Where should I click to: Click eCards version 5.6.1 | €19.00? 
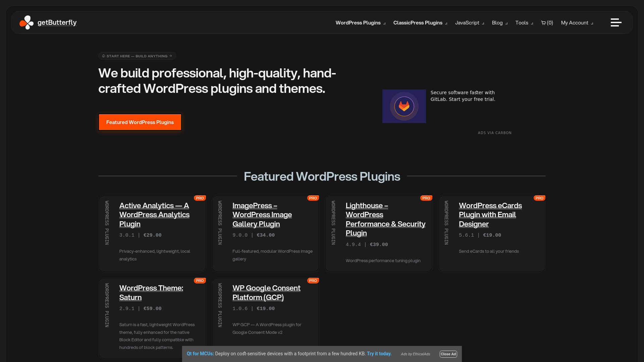480,235
